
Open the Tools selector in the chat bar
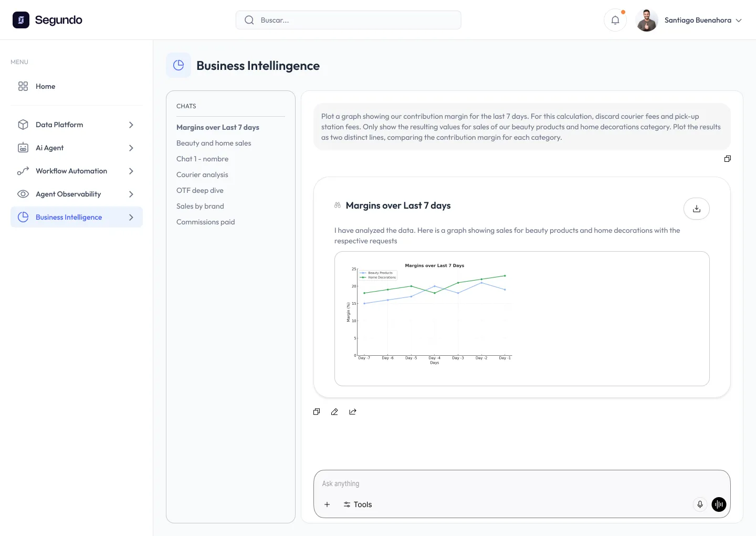coord(358,504)
